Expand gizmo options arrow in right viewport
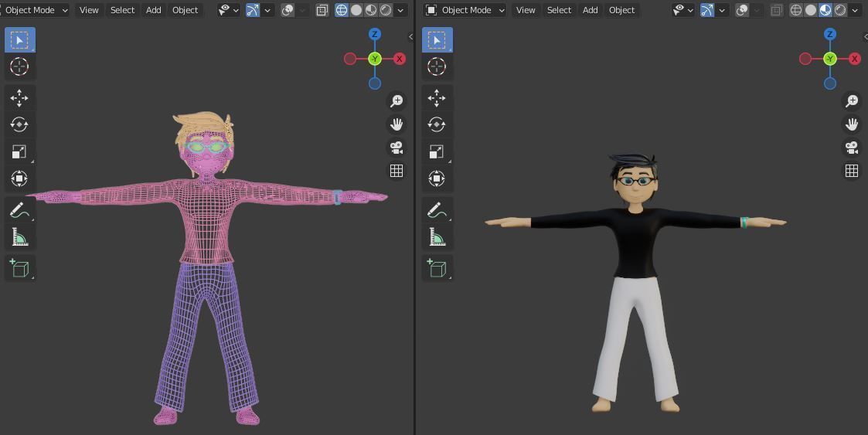The width and height of the screenshot is (868, 435). click(722, 10)
